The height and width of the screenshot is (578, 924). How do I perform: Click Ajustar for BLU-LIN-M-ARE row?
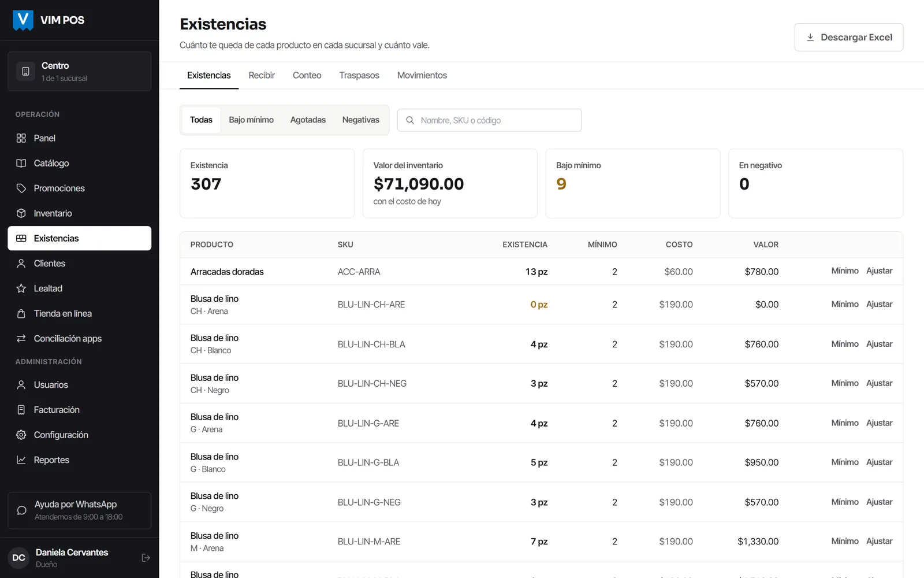click(879, 541)
